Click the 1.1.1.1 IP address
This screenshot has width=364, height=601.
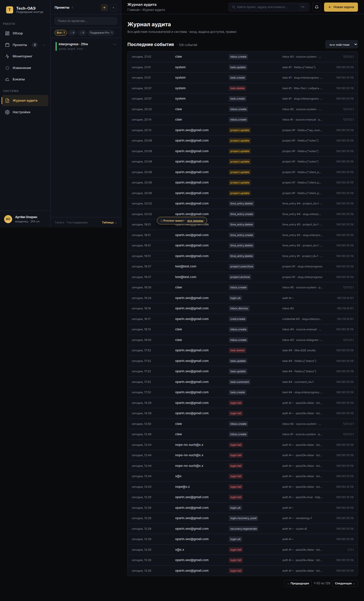(350, 550)
